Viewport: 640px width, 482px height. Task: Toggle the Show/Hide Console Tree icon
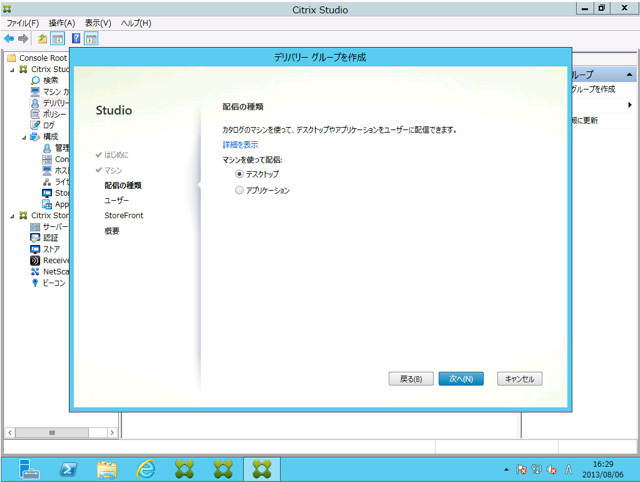(57, 39)
